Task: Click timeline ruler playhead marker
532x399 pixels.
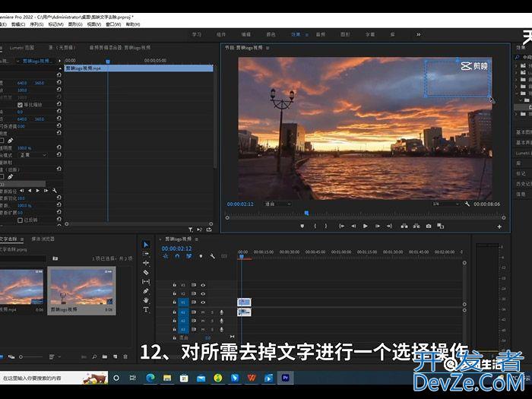Action: (x=241, y=257)
